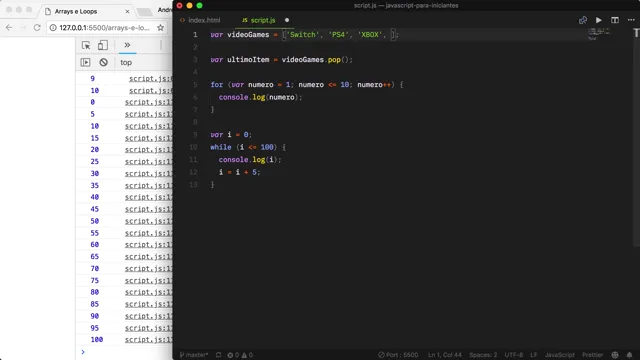Click the Chrome address bar URL
The image size is (640, 360).
pyautogui.click(x=104, y=28)
